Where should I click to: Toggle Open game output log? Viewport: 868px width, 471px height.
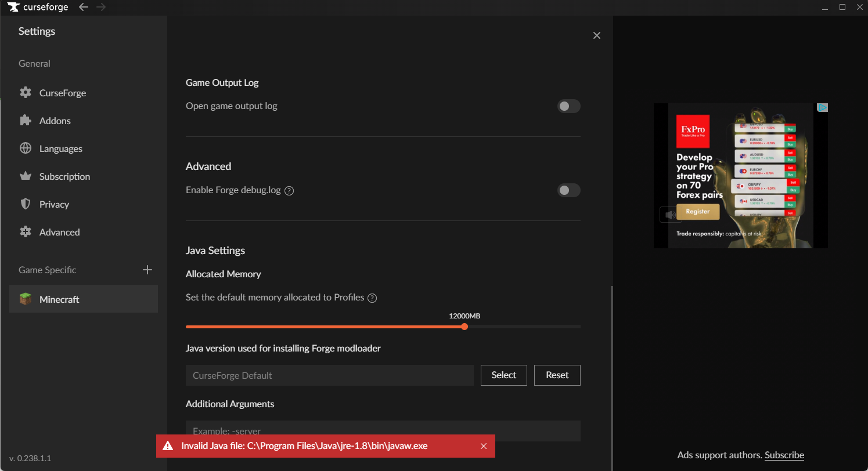pyautogui.click(x=569, y=106)
